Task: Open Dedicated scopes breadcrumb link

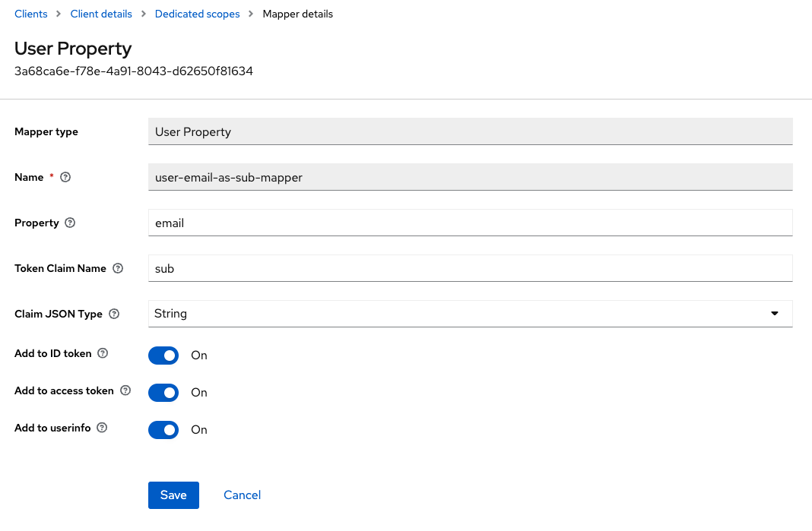Action: coord(198,14)
